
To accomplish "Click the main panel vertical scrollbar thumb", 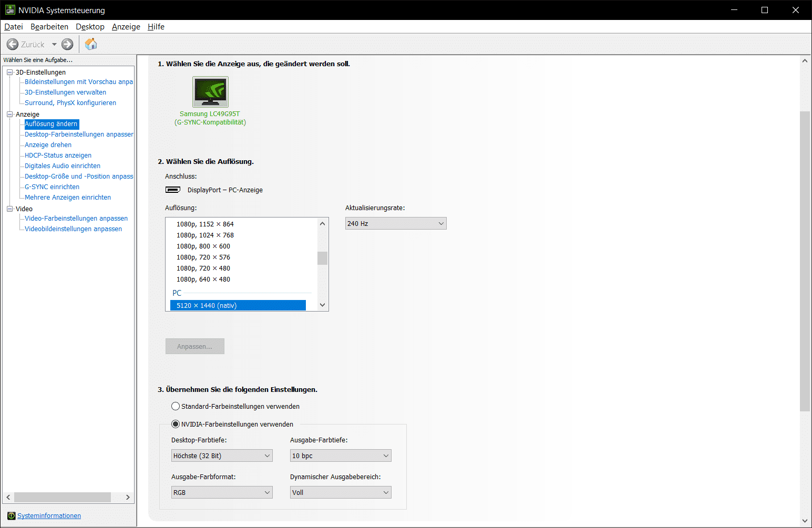I will pyautogui.click(x=805, y=261).
